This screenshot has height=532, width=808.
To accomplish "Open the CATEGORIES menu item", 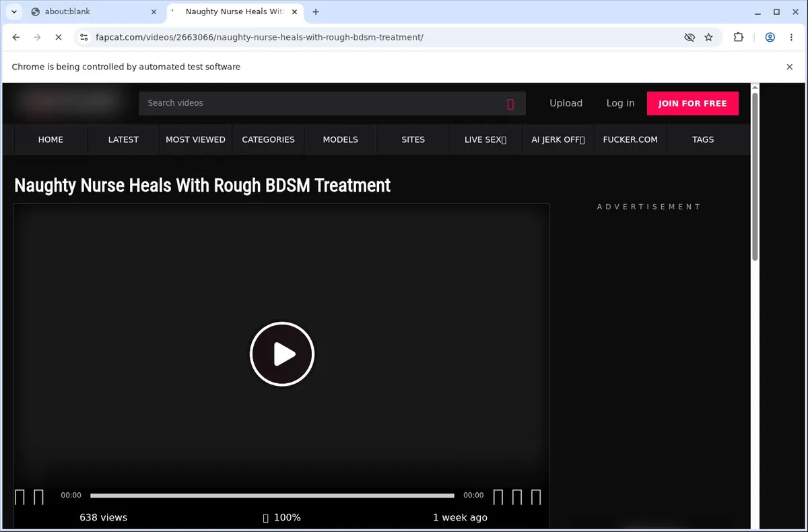I will coord(268,139).
